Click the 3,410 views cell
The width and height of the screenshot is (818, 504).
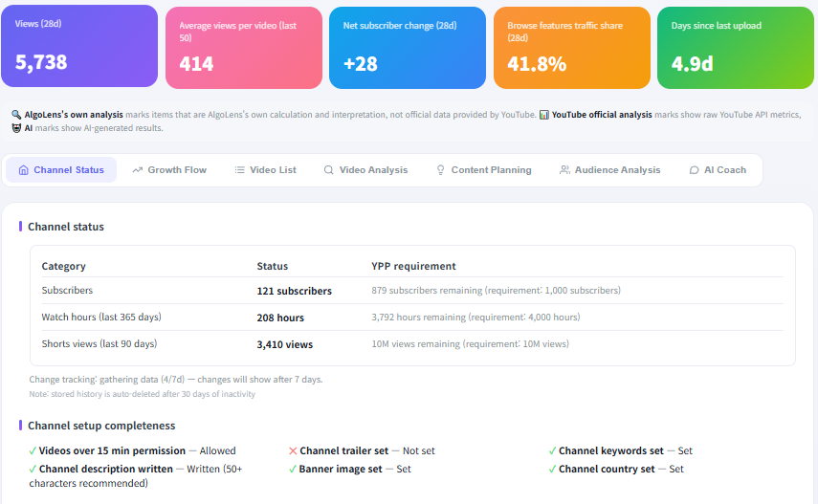click(x=285, y=345)
